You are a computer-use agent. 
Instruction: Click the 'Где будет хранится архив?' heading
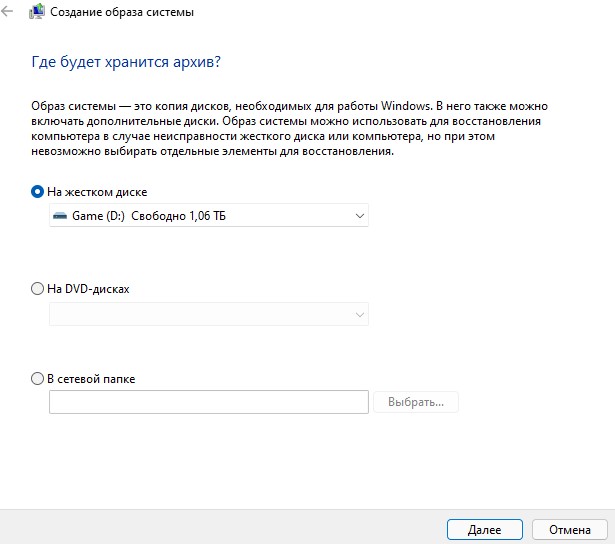pos(126,62)
